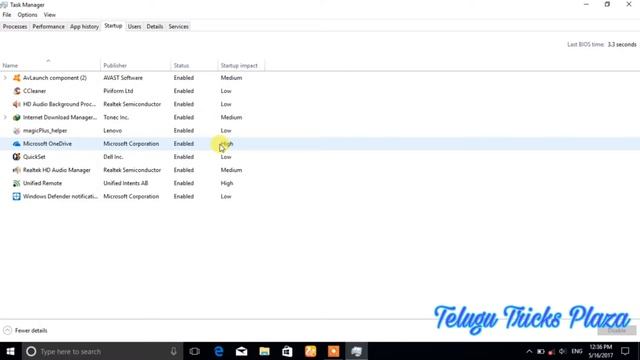Screen dimensions: 640x360
Task: Show hidden system tray icons
Action: coord(529,351)
